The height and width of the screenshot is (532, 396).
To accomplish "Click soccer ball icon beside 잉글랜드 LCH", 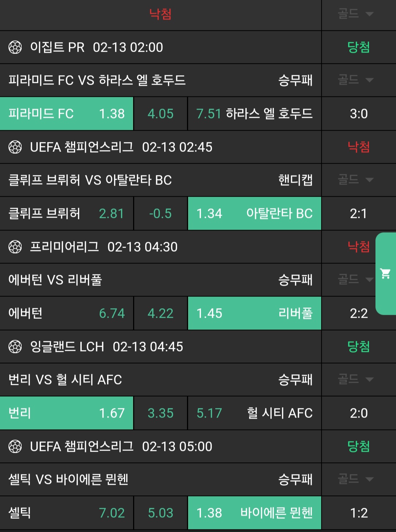I will pyautogui.click(x=15, y=347).
